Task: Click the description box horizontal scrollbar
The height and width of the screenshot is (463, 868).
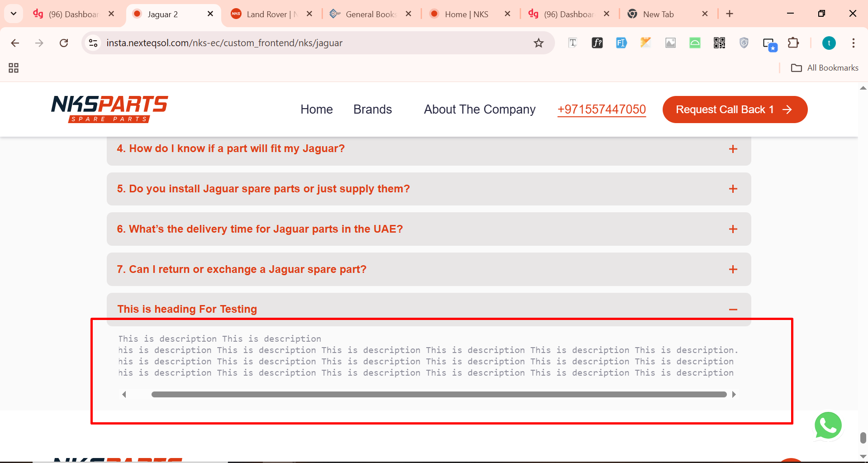Action: (x=439, y=395)
